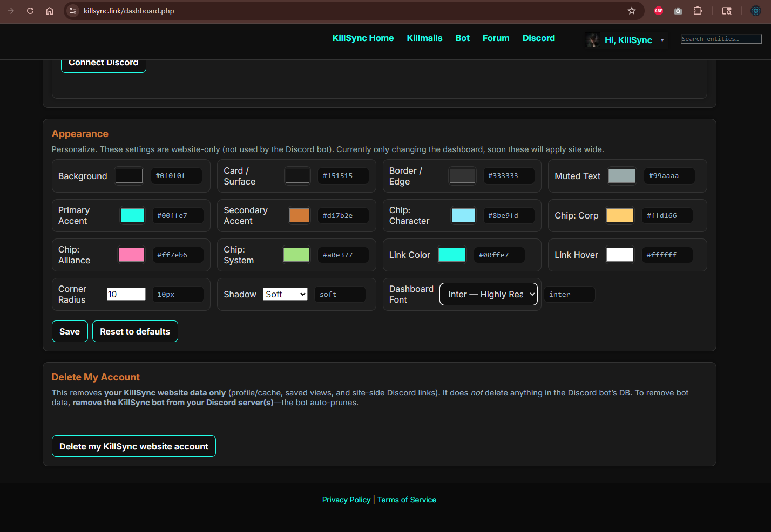The image size is (771, 532).
Task: Click the camera extension icon
Action: [678, 11]
